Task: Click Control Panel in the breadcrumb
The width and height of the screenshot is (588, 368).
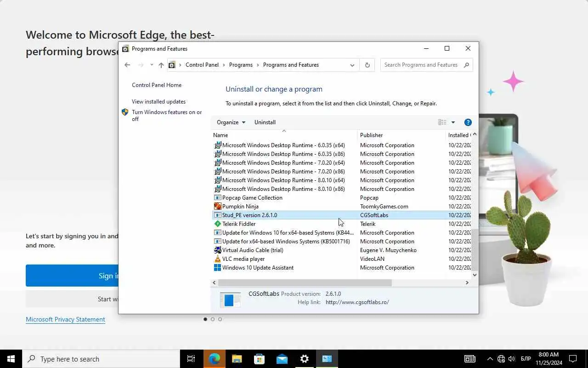Action: click(202, 65)
